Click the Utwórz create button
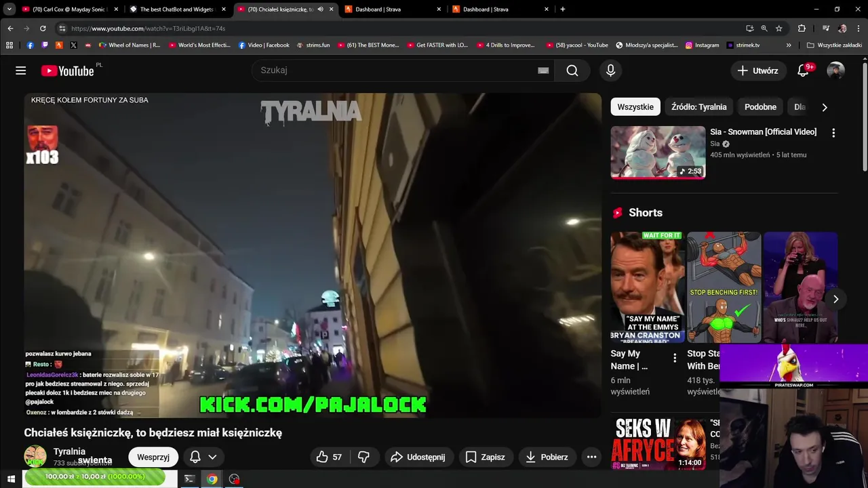Image resolution: width=868 pixels, height=488 pixels. (x=758, y=70)
